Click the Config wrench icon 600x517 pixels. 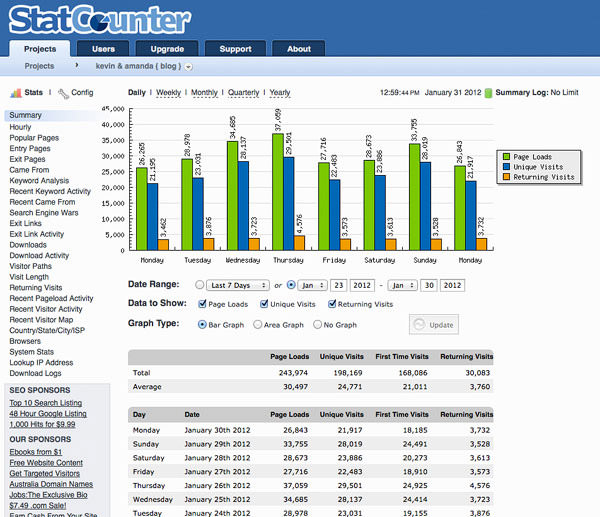[62, 93]
